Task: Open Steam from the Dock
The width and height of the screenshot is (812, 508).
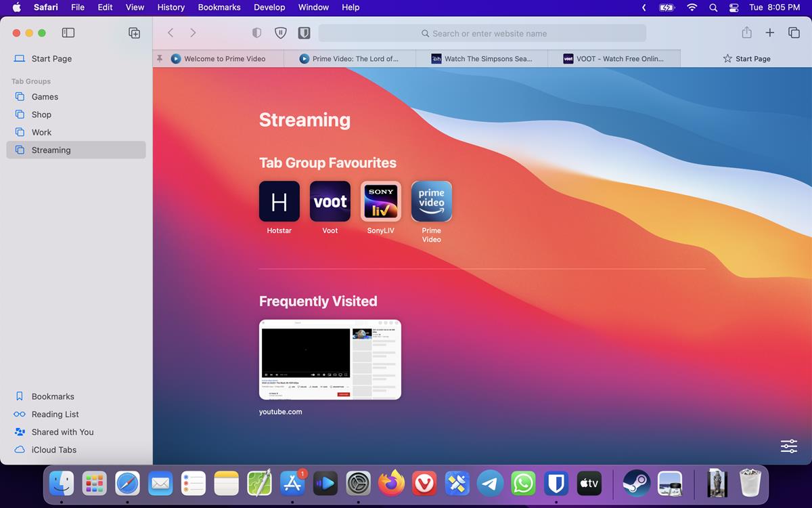Action: pyautogui.click(x=637, y=483)
